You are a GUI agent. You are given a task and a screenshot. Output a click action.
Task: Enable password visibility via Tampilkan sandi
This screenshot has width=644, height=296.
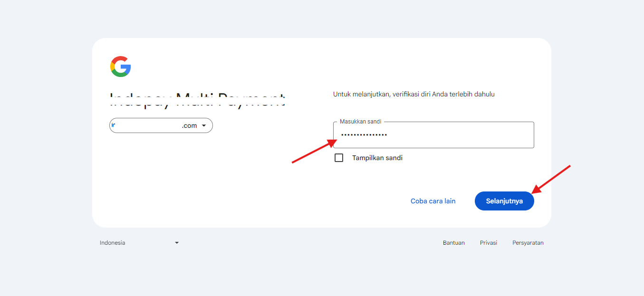coord(339,157)
